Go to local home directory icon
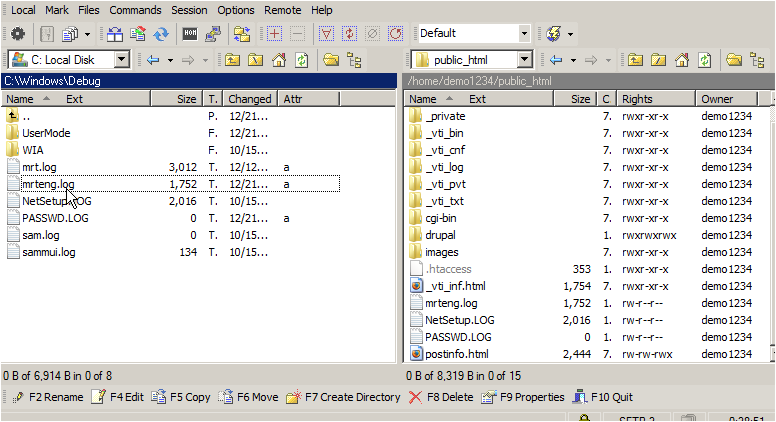The height and width of the screenshot is (422, 776). (279, 60)
